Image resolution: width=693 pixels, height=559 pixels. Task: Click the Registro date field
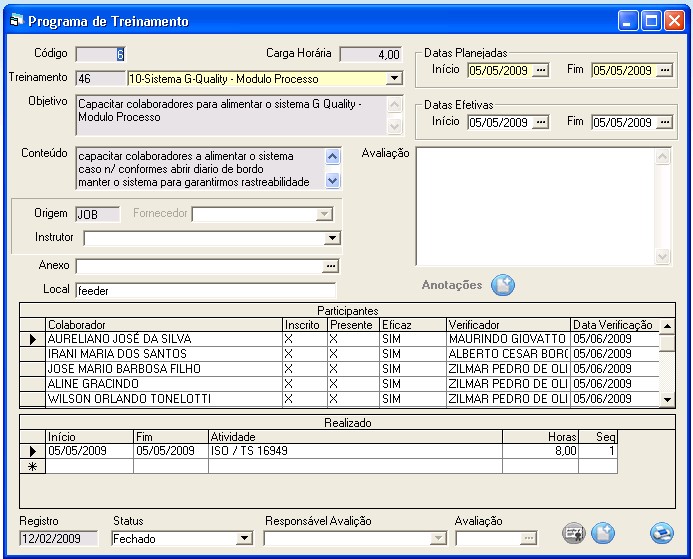coord(59,538)
